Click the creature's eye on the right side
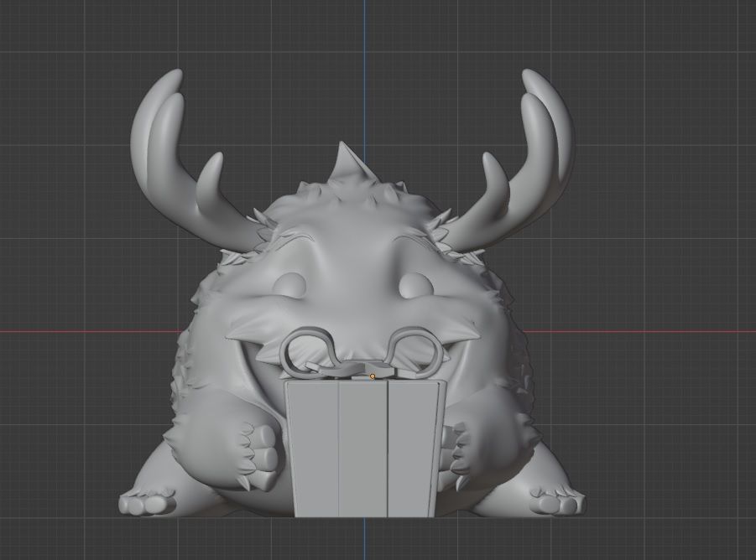The image size is (756, 560). click(x=415, y=284)
